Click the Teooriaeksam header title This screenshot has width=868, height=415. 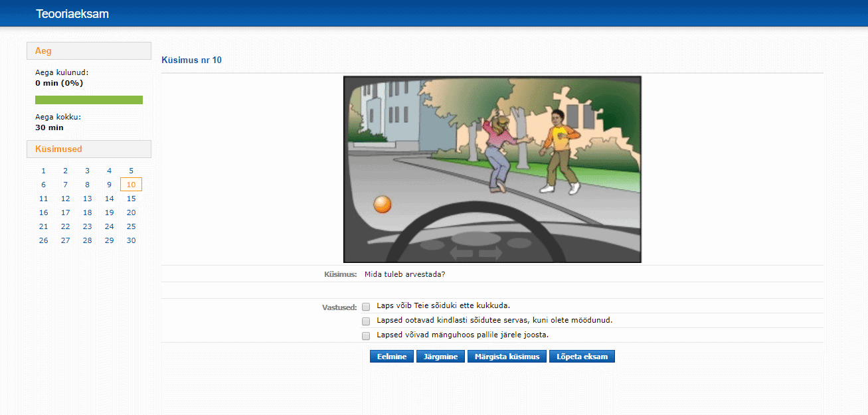click(72, 14)
